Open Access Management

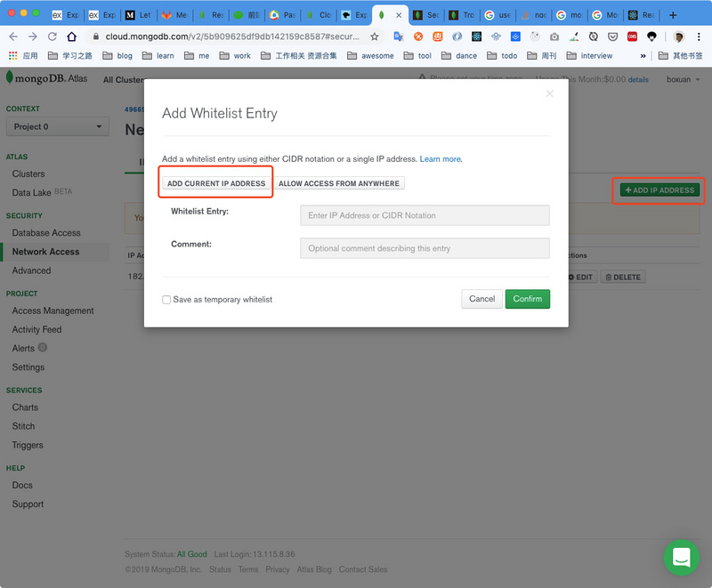pos(53,310)
